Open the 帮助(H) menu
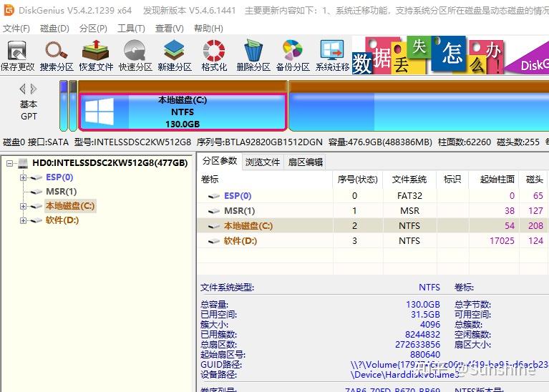 click(209, 29)
